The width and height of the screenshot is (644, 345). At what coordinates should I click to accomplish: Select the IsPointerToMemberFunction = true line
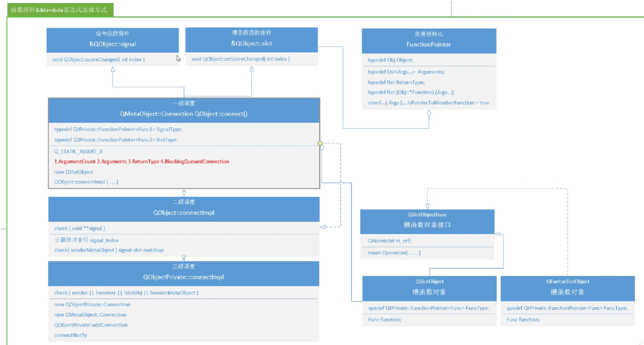(x=429, y=103)
